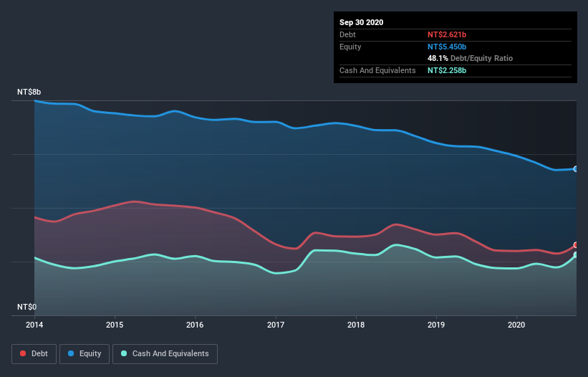Image resolution: width=588 pixels, height=377 pixels.
Task: Click the 48.1% Debt/Equity Ratio text
Action: (471, 59)
